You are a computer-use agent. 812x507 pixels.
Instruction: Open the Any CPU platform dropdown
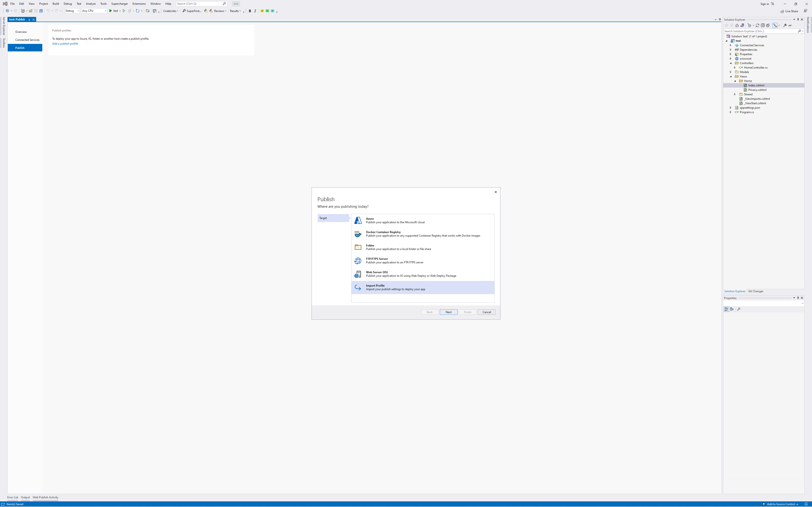pyautogui.click(x=94, y=11)
